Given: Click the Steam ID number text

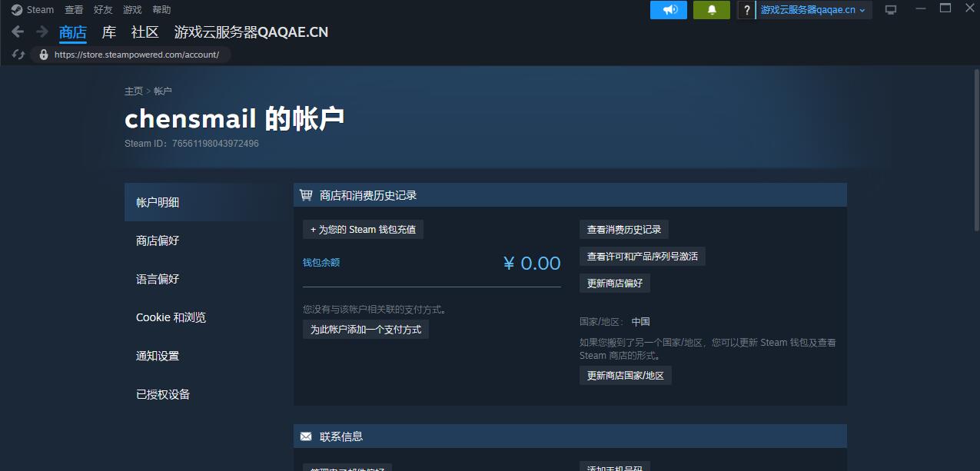Looking at the screenshot, I should [x=215, y=144].
